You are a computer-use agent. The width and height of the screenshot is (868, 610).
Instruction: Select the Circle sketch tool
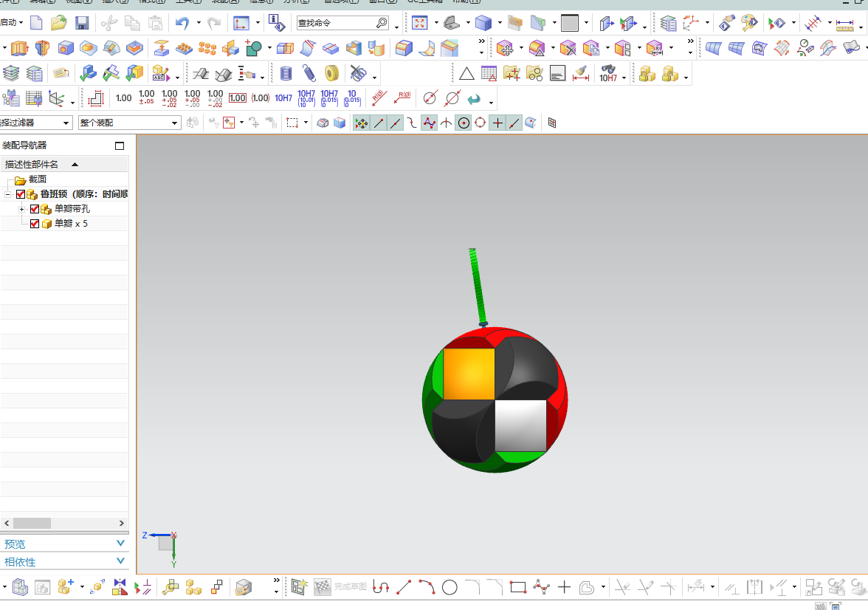[x=449, y=587]
